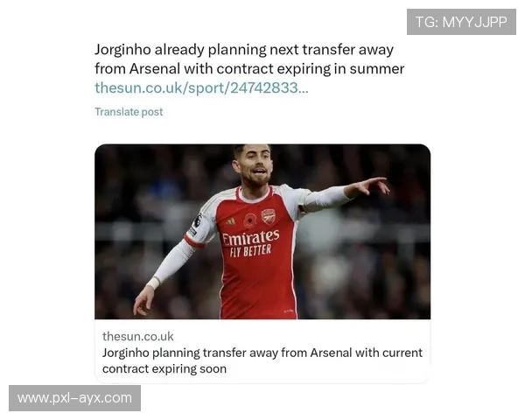Open the card headline 'Jorginho planning transfer away'

tap(262, 360)
